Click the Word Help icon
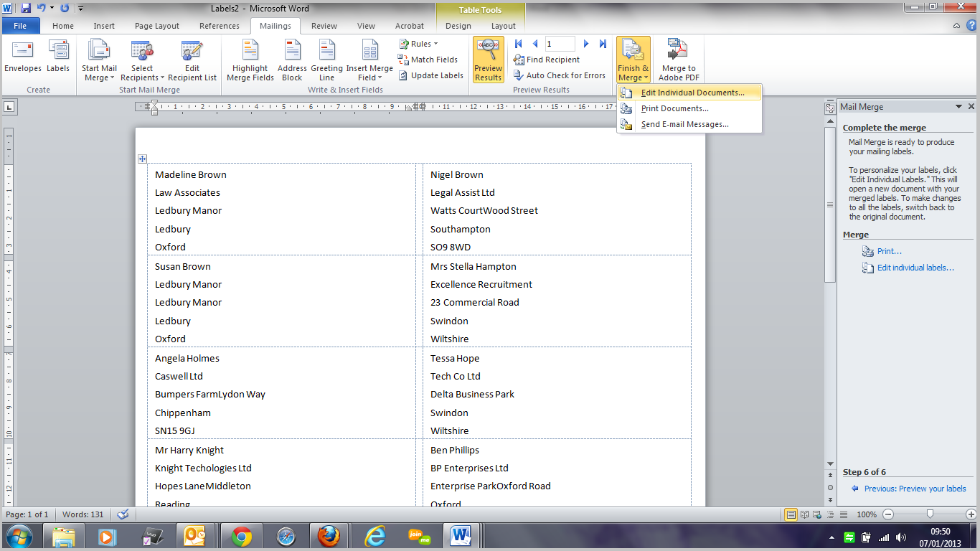The image size is (980, 551). 971,26
